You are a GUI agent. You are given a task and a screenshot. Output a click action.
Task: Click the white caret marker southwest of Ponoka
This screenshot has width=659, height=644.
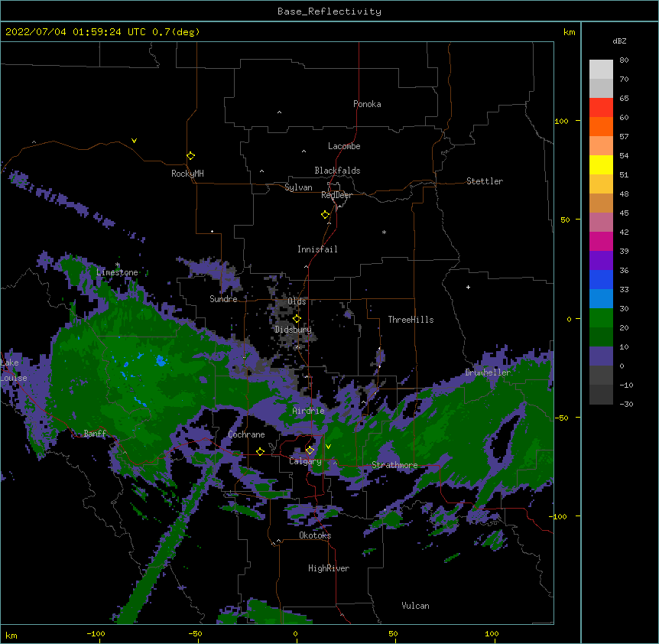point(279,112)
